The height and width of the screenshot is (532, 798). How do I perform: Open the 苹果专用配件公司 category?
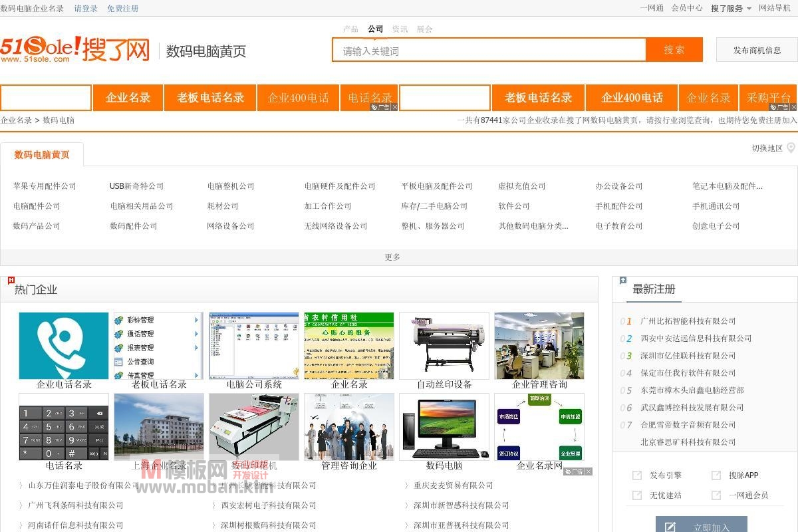click(x=45, y=186)
